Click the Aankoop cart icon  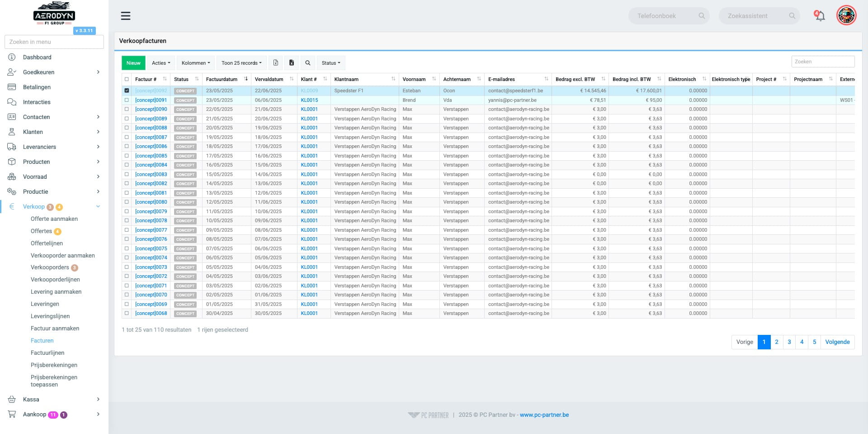tap(12, 414)
